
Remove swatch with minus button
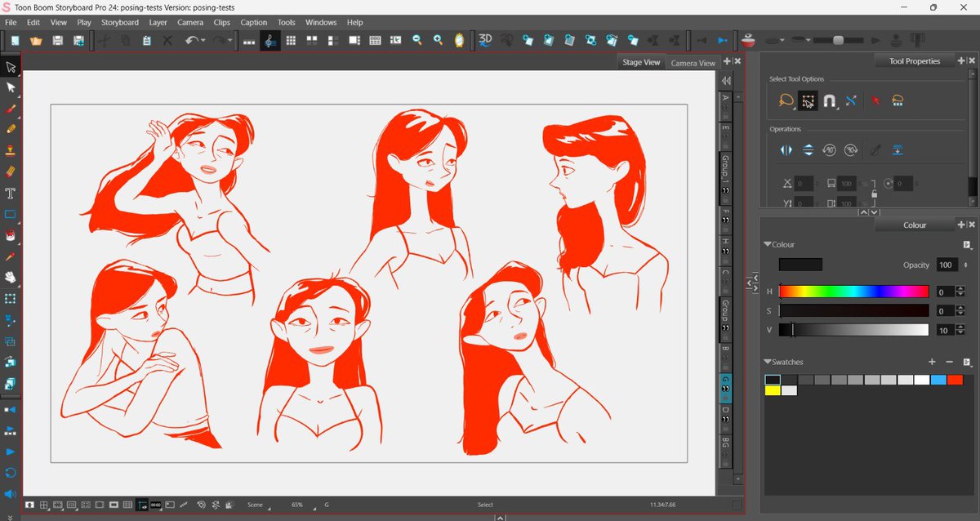(949, 362)
